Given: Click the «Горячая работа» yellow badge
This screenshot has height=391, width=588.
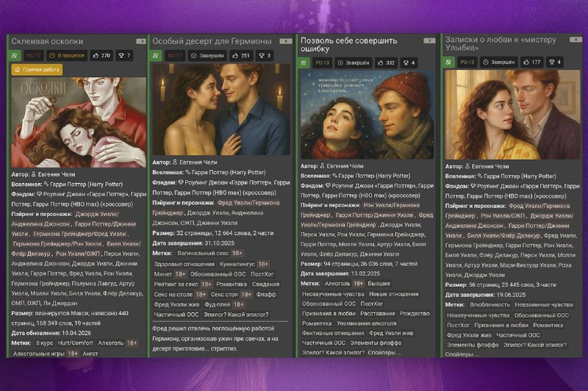Looking at the screenshot, I should [37, 69].
